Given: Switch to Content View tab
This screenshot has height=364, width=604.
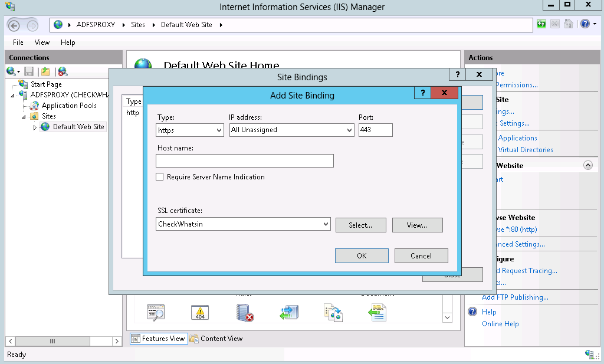Looking at the screenshot, I should click(x=216, y=339).
